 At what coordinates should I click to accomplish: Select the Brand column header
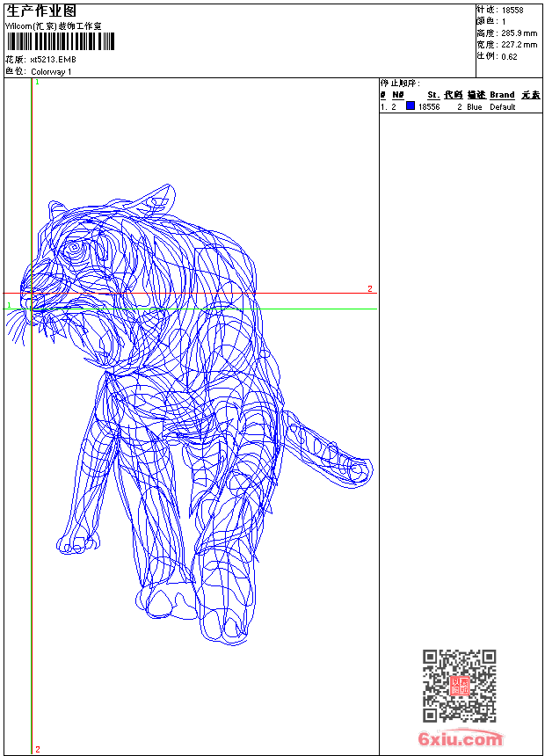point(502,95)
